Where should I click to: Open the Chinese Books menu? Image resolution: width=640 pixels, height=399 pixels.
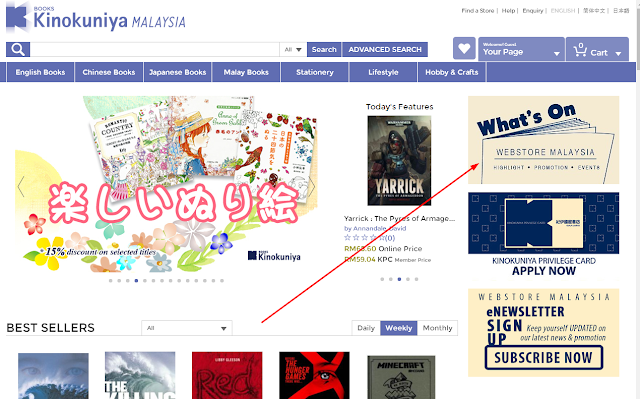pyautogui.click(x=109, y=72)
